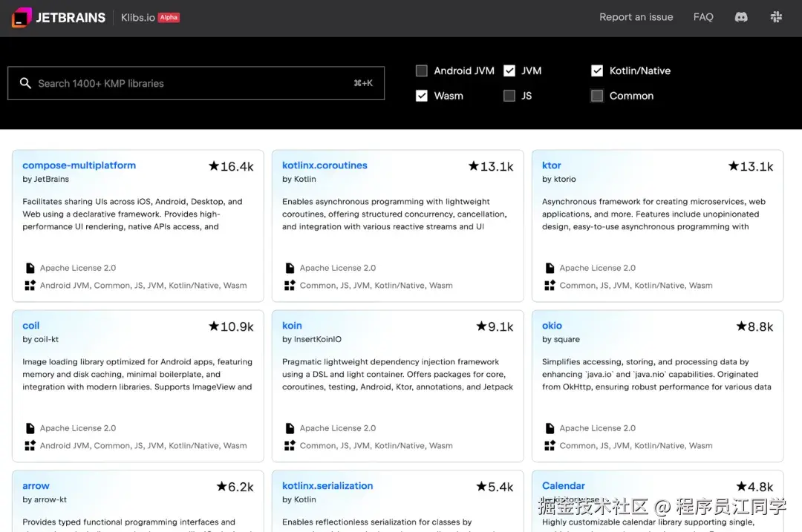The height and width of the screenshot is (532, 802).
Task: Click star icon on okio card
Action: coord(741,326)
